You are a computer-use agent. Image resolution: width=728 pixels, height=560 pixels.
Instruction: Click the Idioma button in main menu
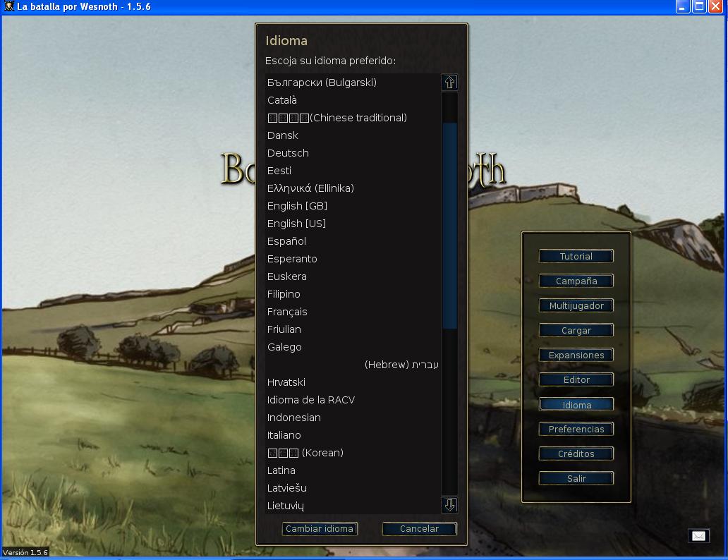coord(576,405)
